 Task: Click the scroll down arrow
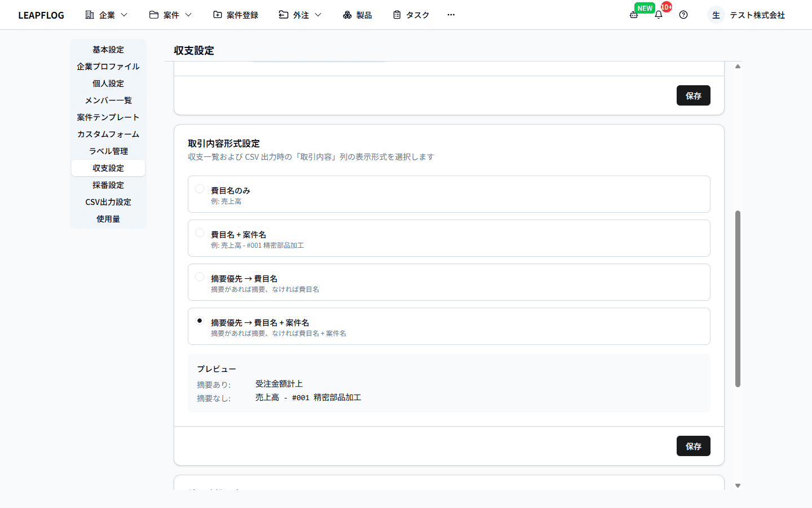coord(738,485)
